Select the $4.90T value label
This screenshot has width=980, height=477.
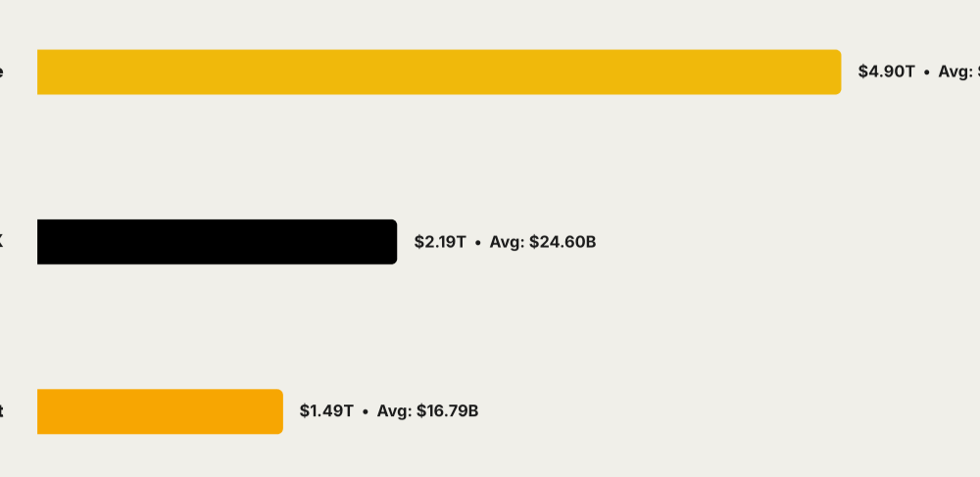(x=886, y=72)
